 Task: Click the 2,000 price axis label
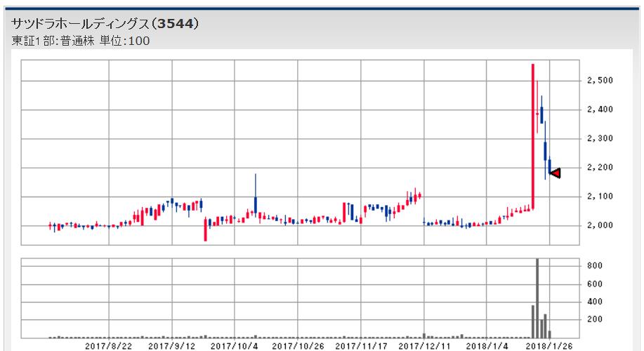tap(600, 225)
